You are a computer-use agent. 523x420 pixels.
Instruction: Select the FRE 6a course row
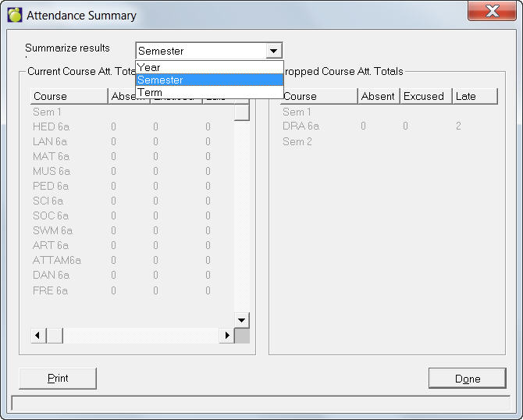click(51, 290)
